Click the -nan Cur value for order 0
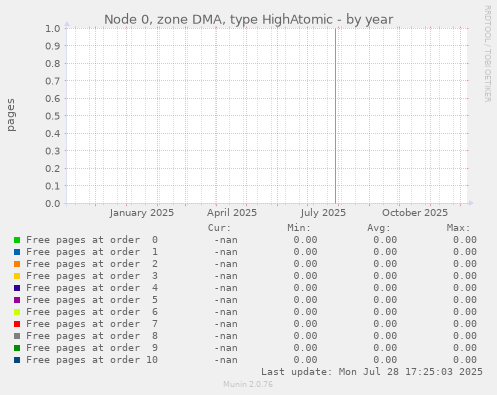Viewport: 497px width, 395px height. 226,240
